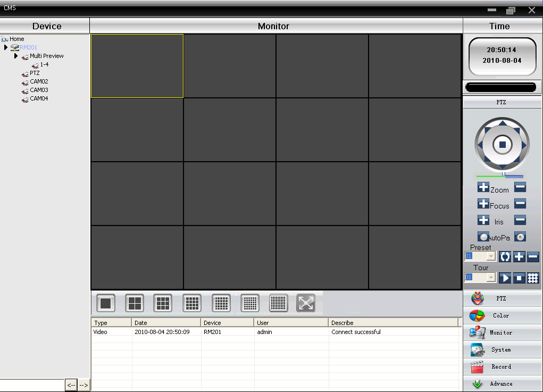Click Focus plus button
543x392 pixels.
coord(483,204)
